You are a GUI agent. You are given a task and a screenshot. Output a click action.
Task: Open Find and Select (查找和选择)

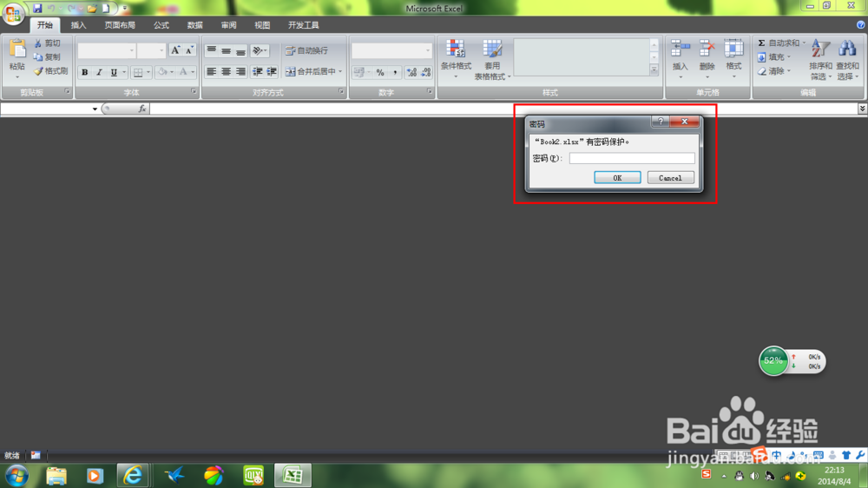click(x=847, y=60)
